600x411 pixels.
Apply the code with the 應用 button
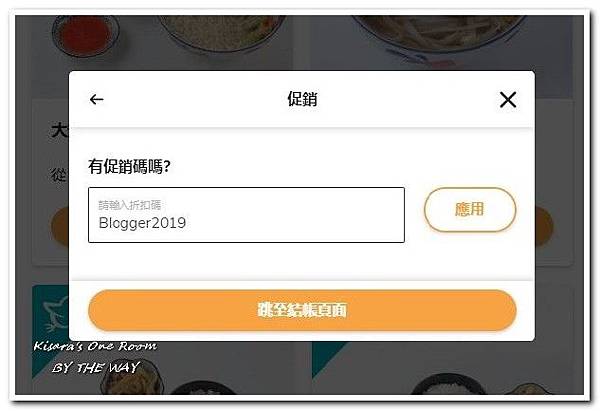click(x=470, y=209)
